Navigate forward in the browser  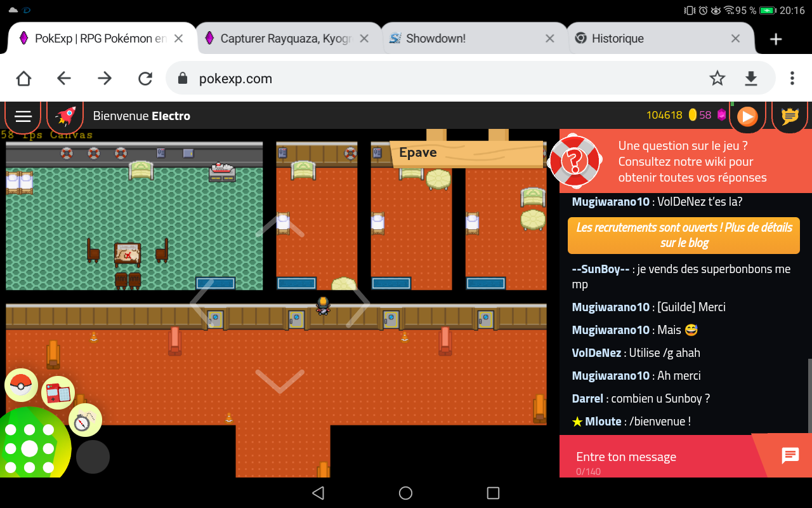coord(105,78)
